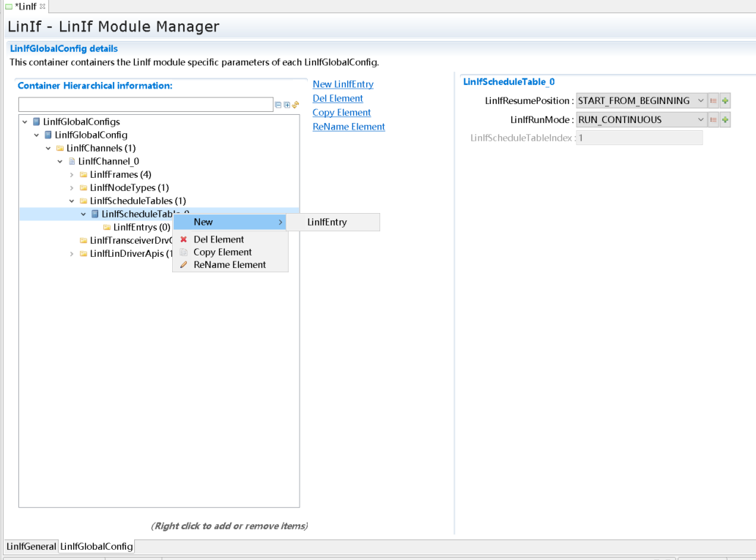Switch to the LinIfGeneral tab

[31, 547]
